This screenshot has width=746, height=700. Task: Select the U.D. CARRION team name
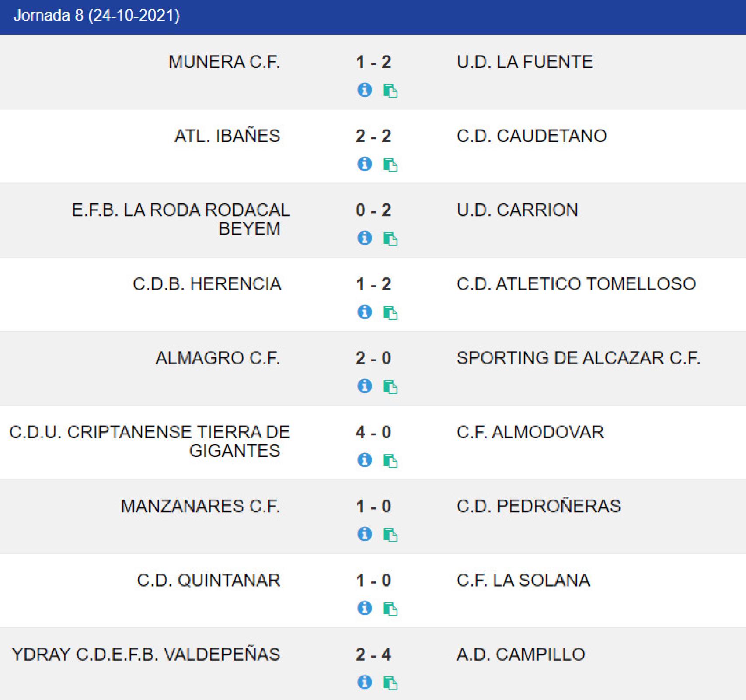[x=517, y=210]
